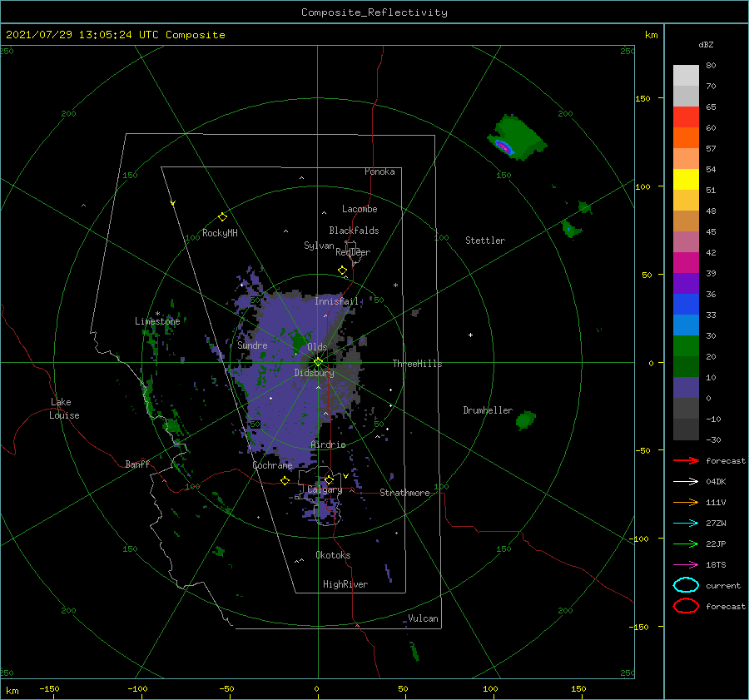This screenshot has width=749, height=700.
Task: Click the cyan current ellipse legend icon
Action: [x=686, y=585]
